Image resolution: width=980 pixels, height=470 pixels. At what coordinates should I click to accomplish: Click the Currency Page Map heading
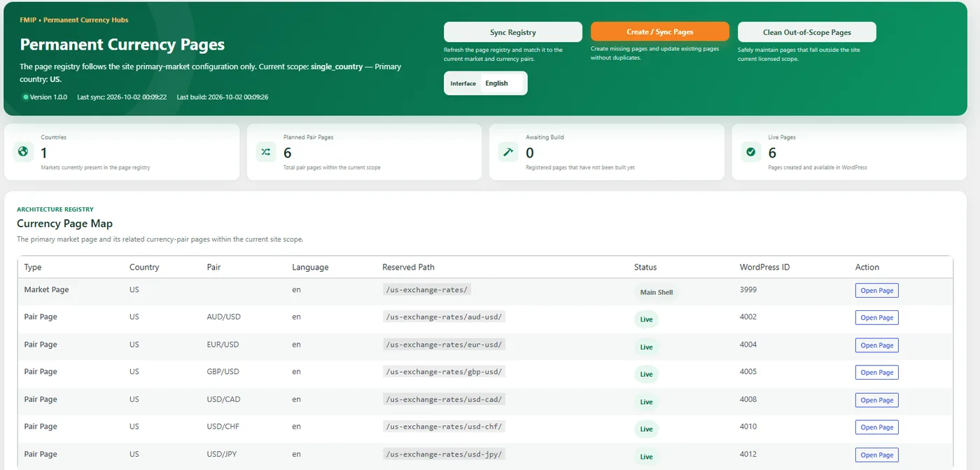click(x=64, y=224)
